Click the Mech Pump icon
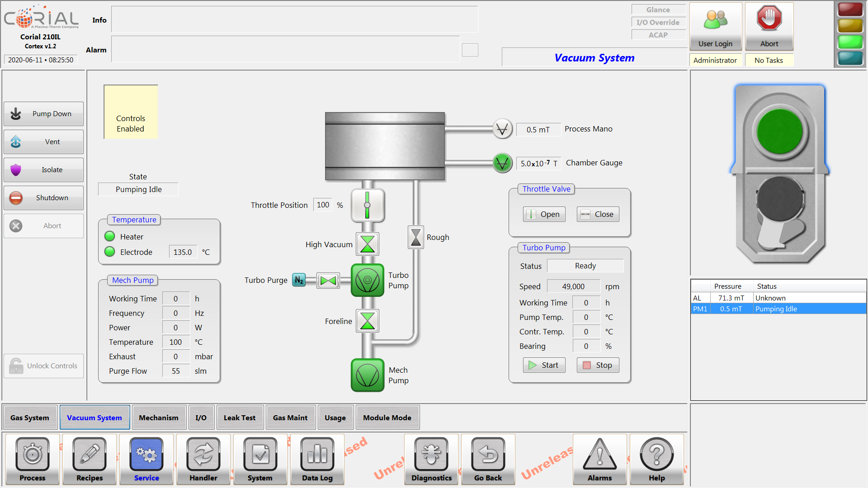This screenshot has width=868, height=488. (x=368, y=375)
